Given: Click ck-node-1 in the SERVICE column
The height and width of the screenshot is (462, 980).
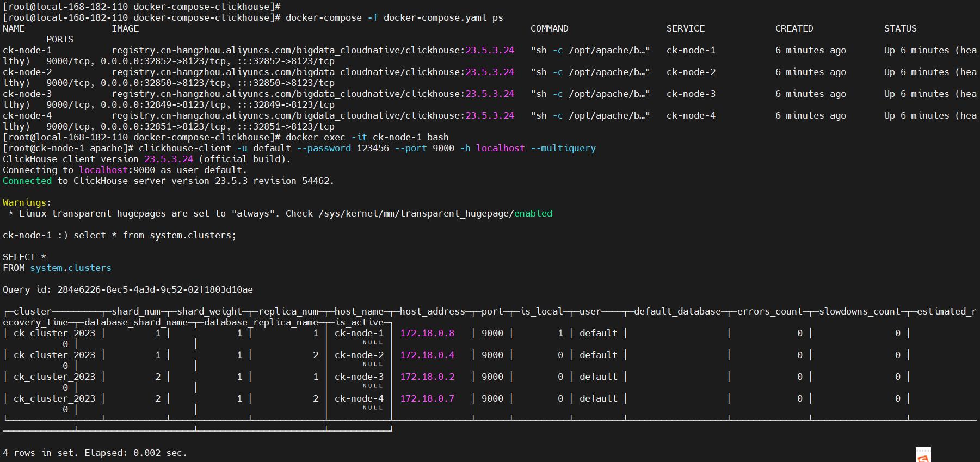Looking at the screenshot, I should tap(691, 50).
